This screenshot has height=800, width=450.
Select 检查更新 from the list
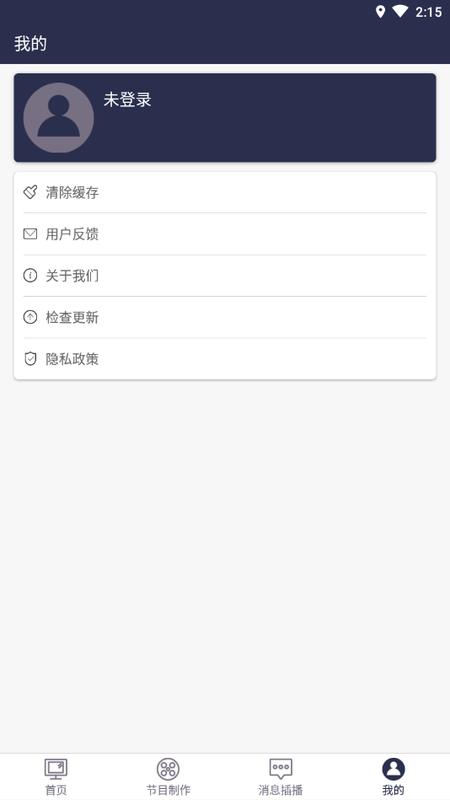(x=225, y=317)
